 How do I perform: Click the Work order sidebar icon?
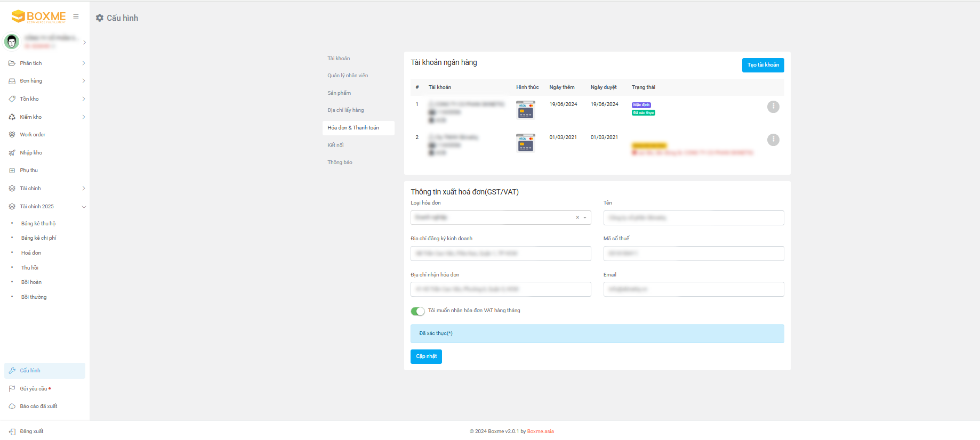[x=12, y=135]
